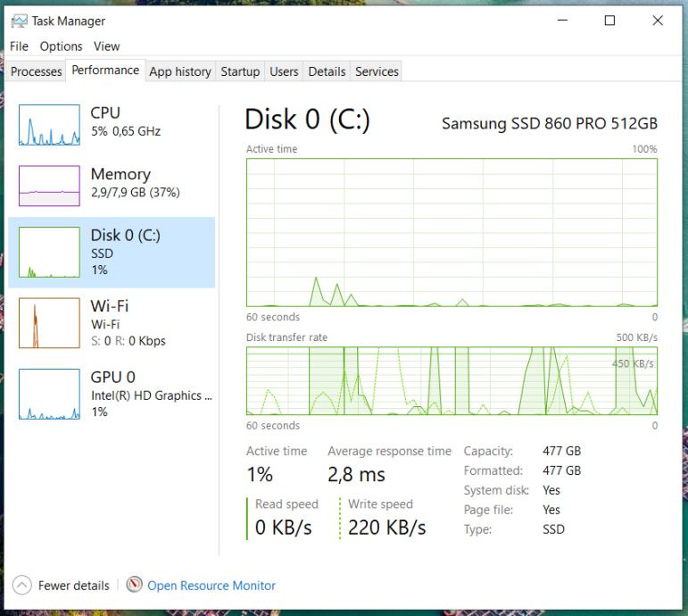688x616 pixels.
Task: Open the Users tab
Action: pos(284,71)
